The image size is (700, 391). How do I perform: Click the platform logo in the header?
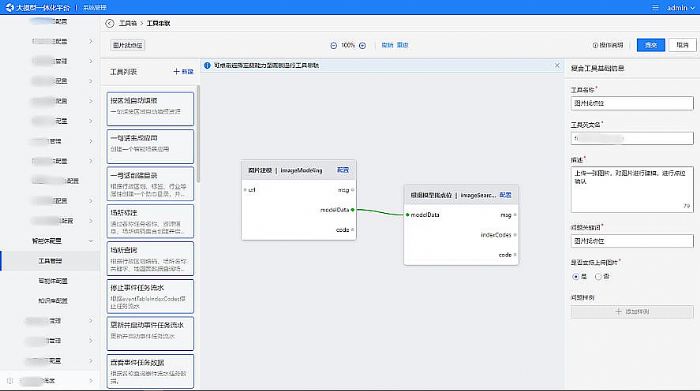[9, 8]
